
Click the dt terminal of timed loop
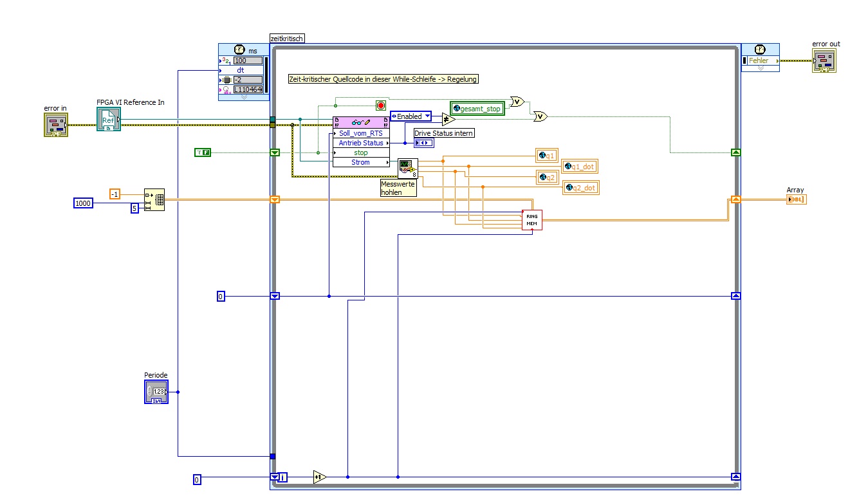(241, 70)
